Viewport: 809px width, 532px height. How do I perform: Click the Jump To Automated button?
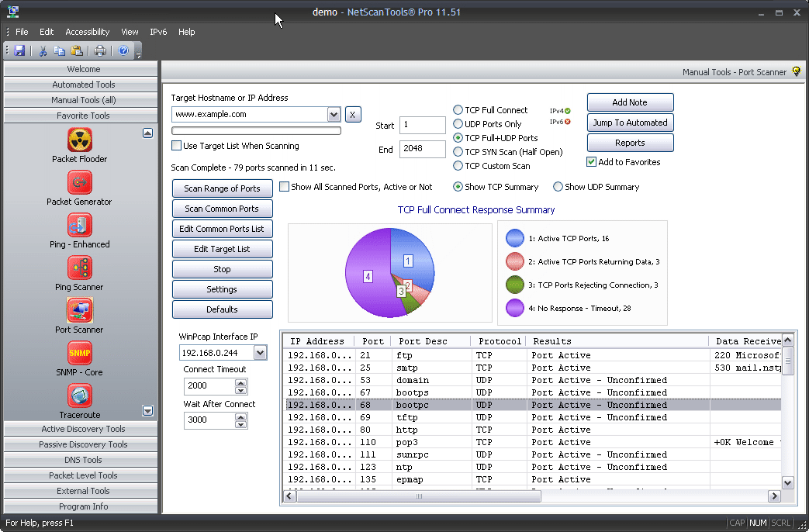[x=630, y=123]
